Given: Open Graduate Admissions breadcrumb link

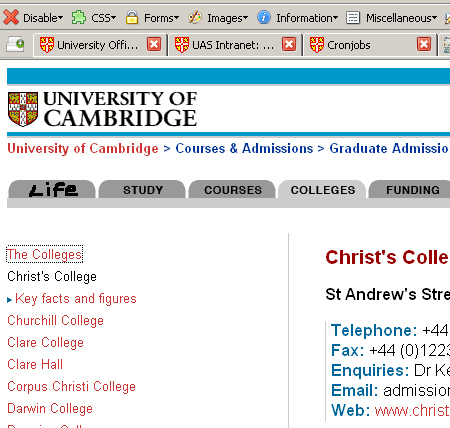Looking at the screenshot, I should pyautogui.click(x=390, y=148).
